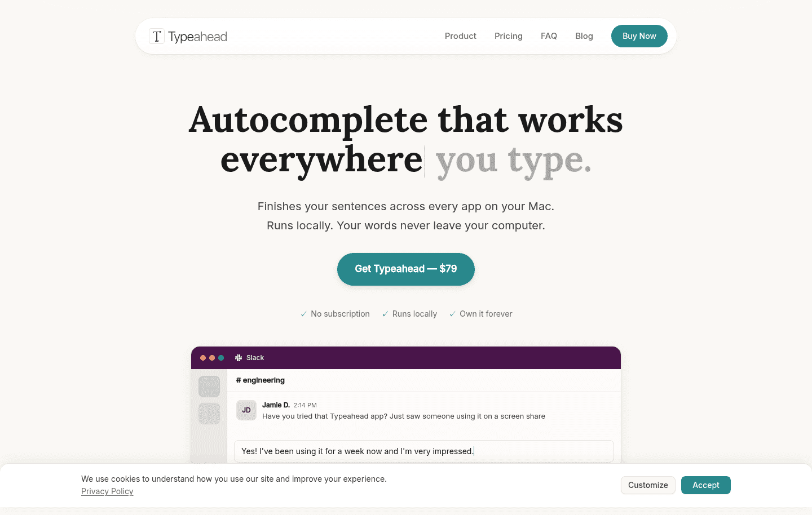Open the Privacy Policy link
Image resolution: width=812 pixels, height=515 pixels.
[107, 491]
